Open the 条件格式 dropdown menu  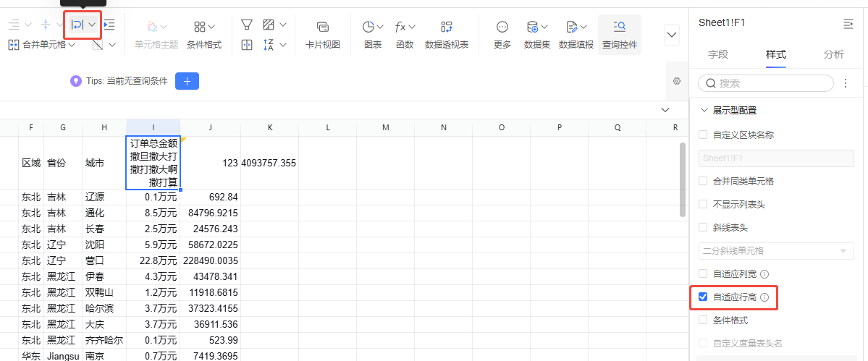click(x=204, y=34)
